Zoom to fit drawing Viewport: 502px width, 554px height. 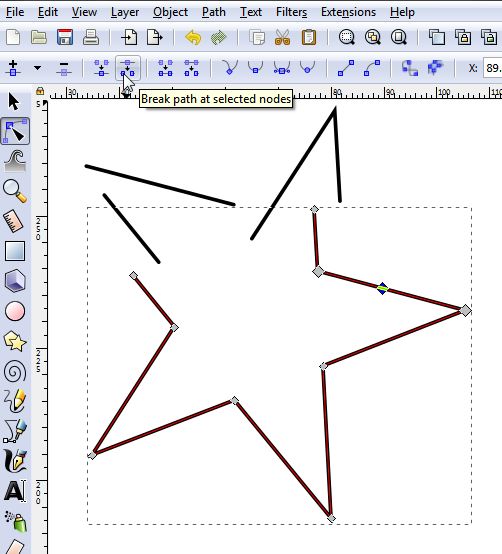click(373, 37)
